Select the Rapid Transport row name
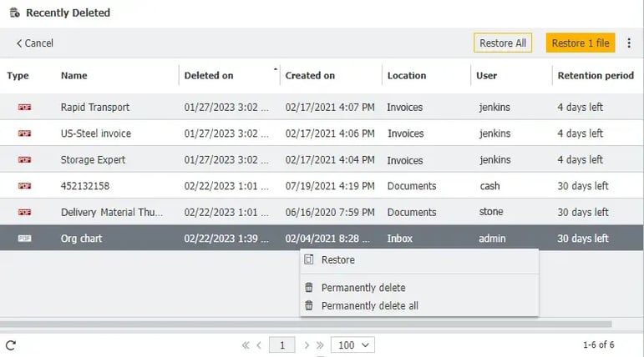The width and height of the screenshot is (644, 357). click(x=95, y=107)
